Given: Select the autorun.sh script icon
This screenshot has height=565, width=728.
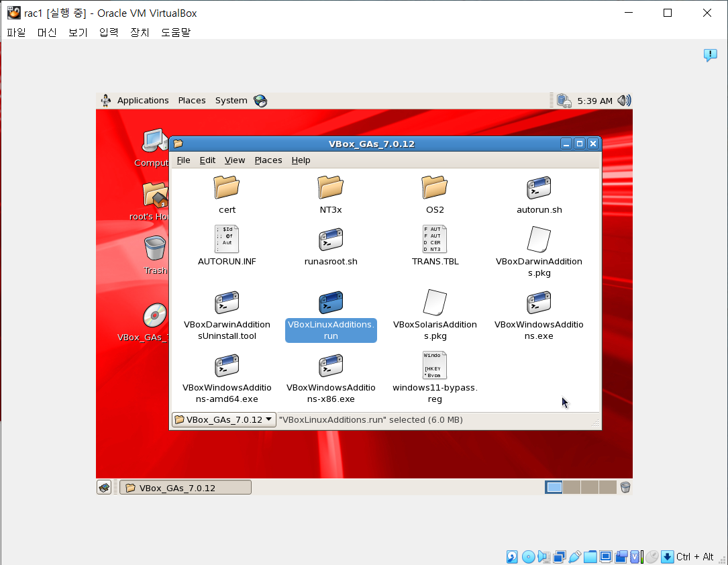Looking at the screenshot, I should [539, 188].
